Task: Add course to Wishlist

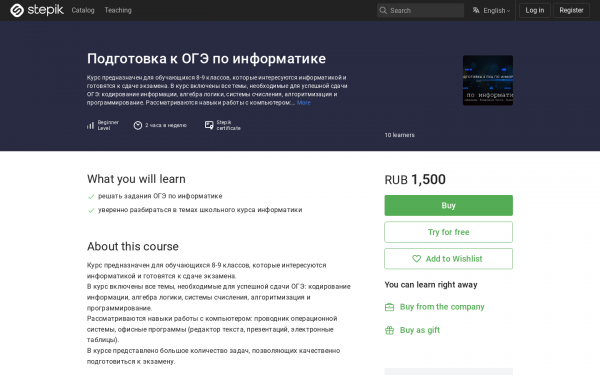Action: (448, 259)
